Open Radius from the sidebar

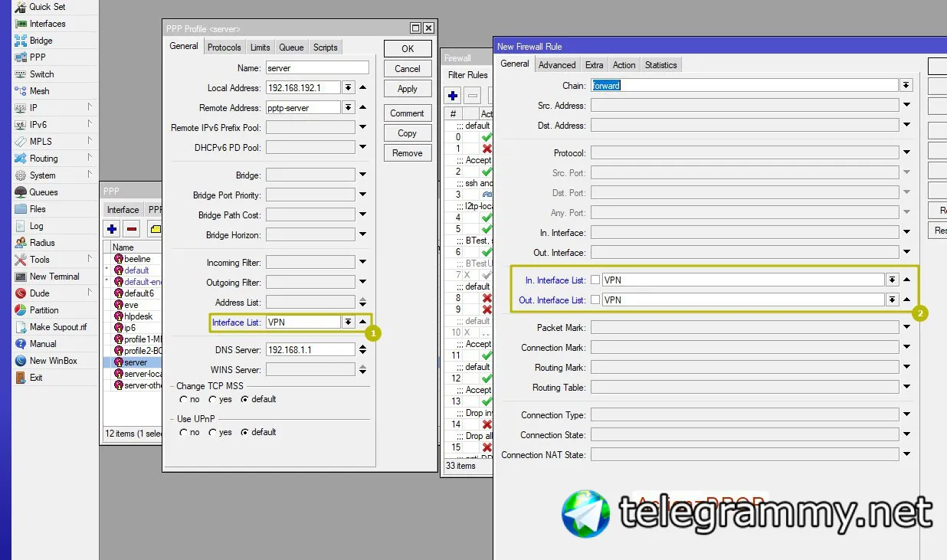pyautogui.click(x=42, y=243)
